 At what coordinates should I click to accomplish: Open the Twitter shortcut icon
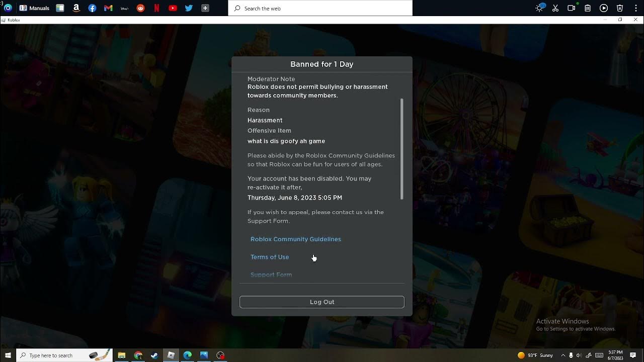coord(189,8)
